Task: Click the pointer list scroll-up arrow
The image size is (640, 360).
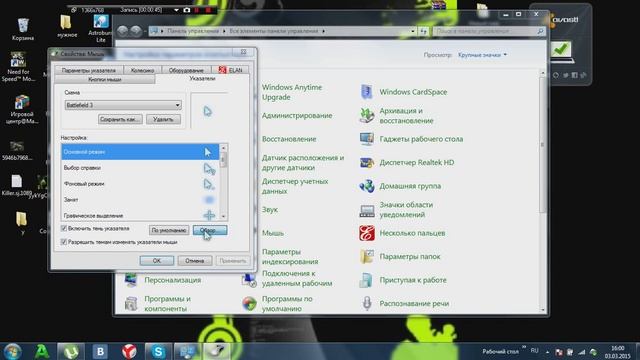Action: click(223, 148)
